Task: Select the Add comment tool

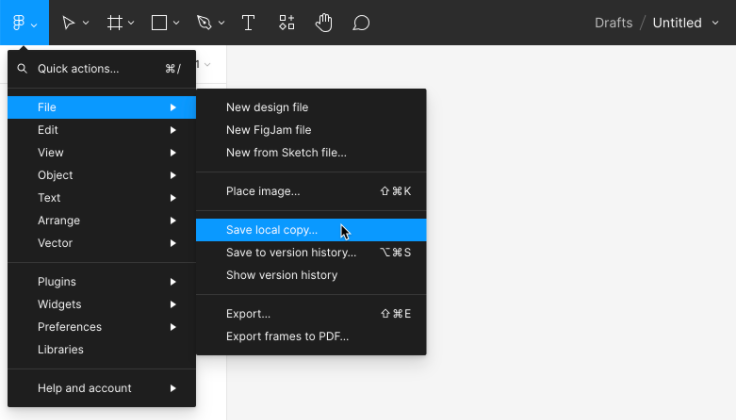Action: click(x=361, y=23)
